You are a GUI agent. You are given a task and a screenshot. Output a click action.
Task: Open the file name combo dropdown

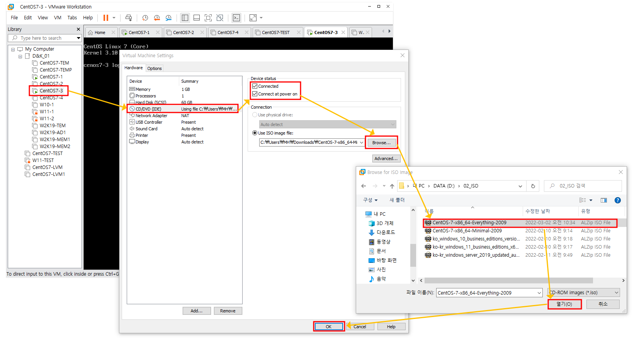tap(539, 293)
